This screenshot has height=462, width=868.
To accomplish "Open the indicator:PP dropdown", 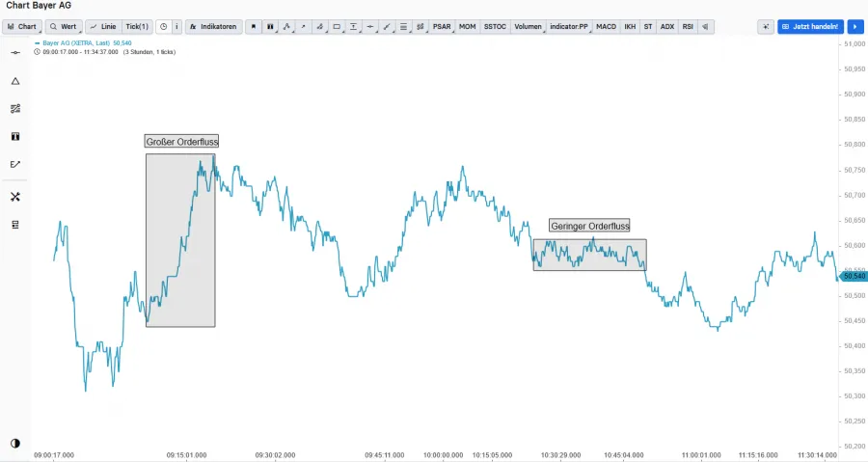I will [568, 27].
